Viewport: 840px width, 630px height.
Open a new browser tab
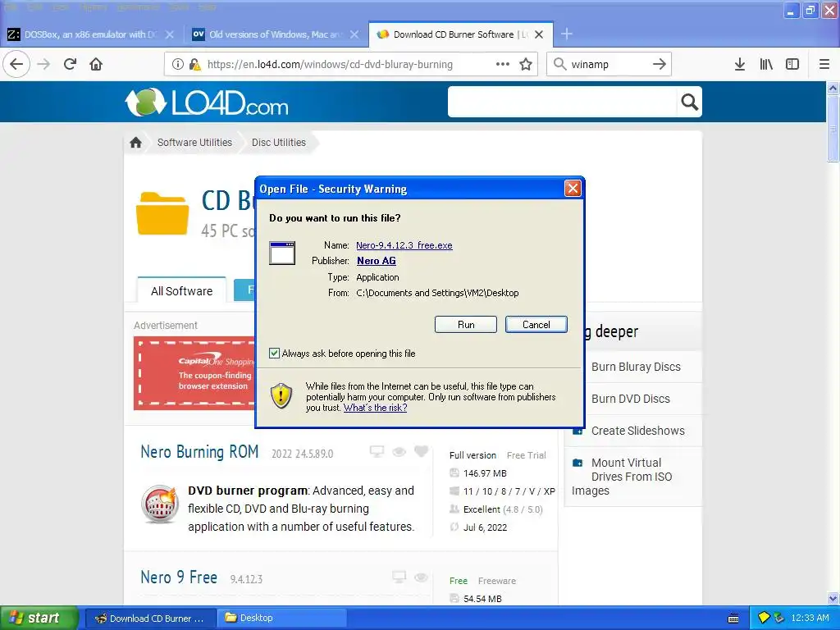tap(567, 34)
